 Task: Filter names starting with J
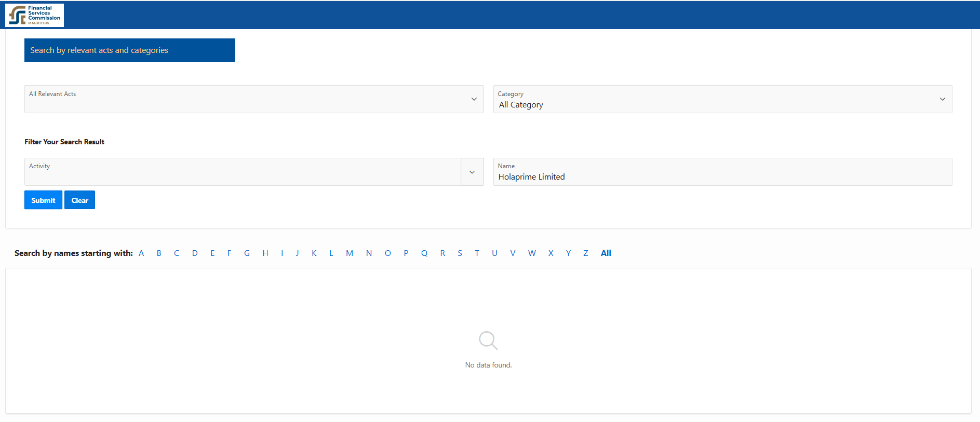[297, 253]
